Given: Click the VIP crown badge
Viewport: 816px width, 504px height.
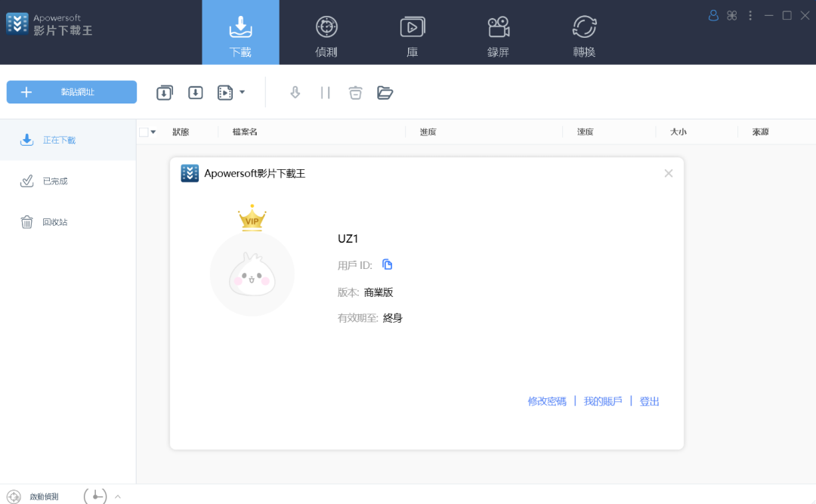Looking at the screenshot, I should (x=252, y=218).
